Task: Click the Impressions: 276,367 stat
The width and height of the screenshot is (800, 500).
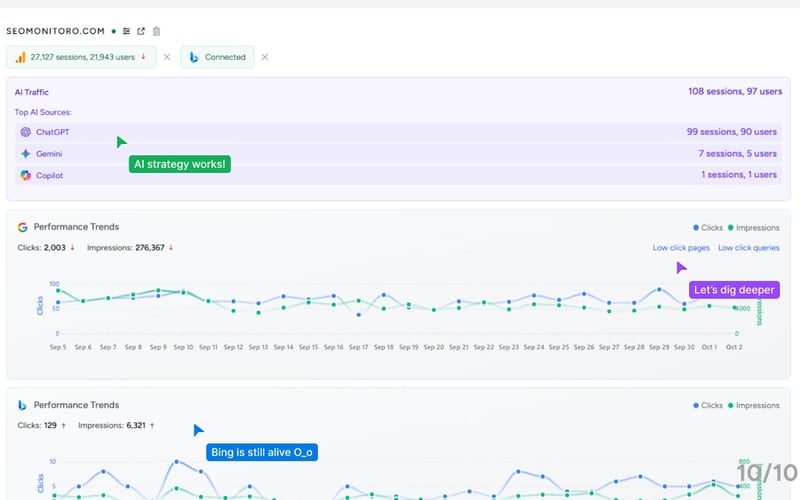Action: 126,247
